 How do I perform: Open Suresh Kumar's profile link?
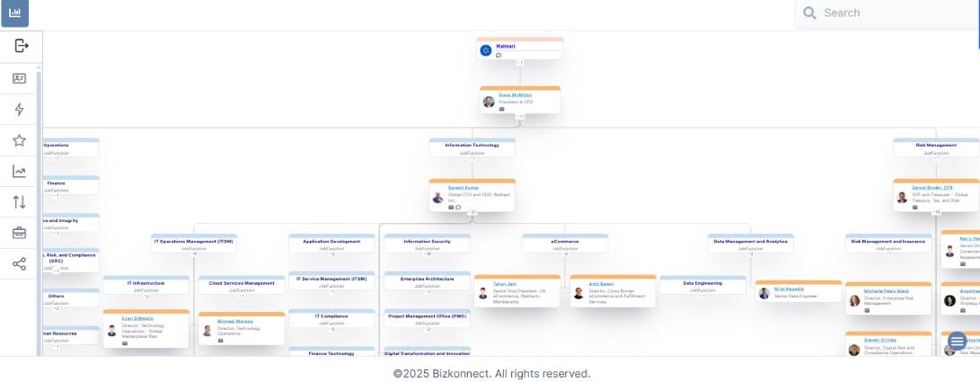point(464,188)
